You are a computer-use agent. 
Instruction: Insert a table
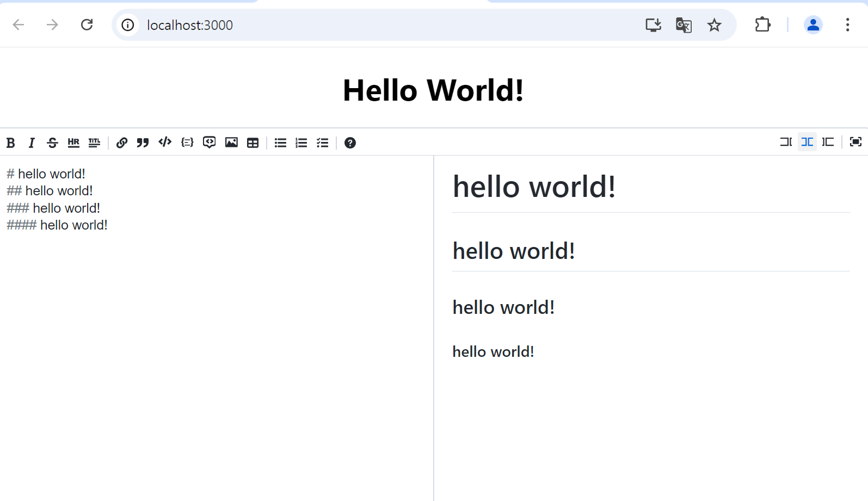click(x=253, y=143)
